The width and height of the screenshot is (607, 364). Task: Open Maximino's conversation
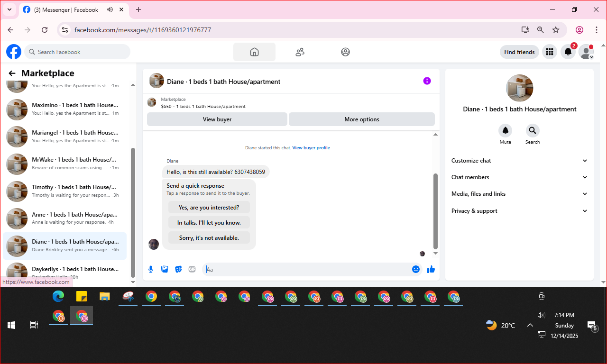tap(65, 109)
